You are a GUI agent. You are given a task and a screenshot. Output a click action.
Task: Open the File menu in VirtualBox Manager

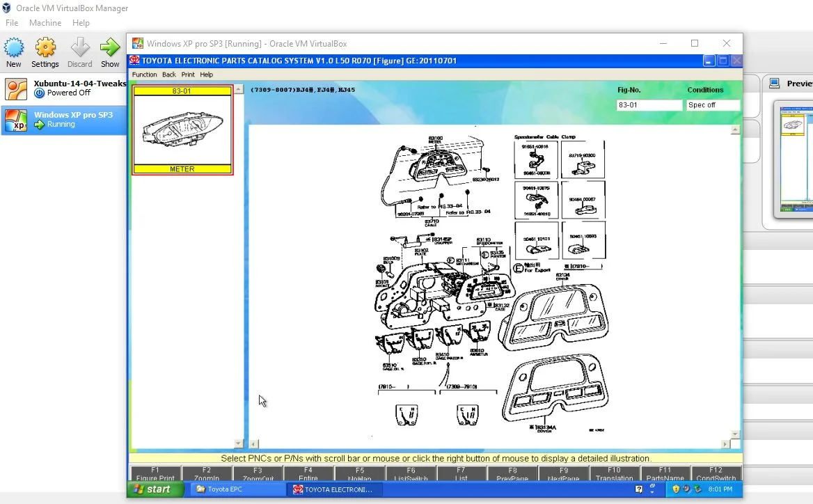click(x=11, y=23)
